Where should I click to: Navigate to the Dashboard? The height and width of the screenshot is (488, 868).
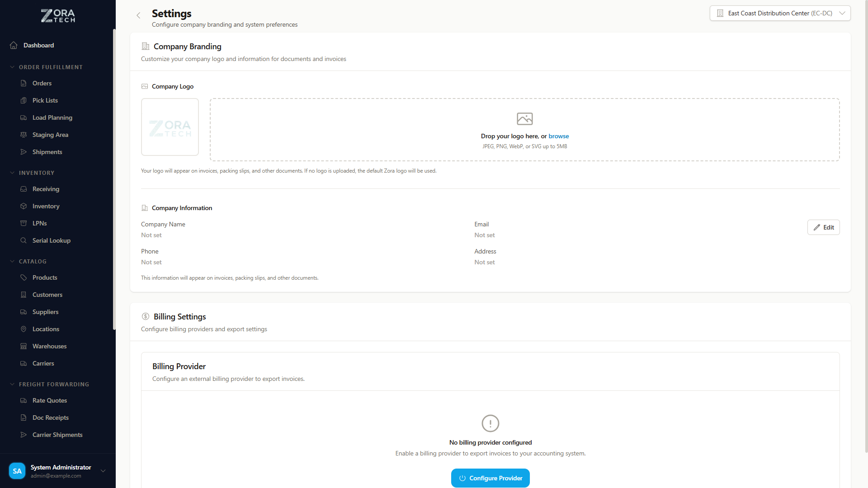tap(38, 45)
